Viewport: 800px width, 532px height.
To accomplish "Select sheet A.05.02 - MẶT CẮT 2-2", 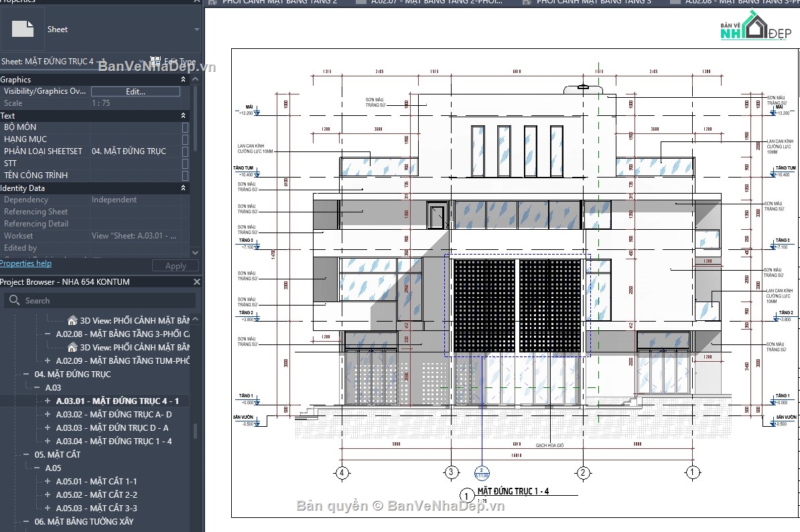I will pos(96,494).
